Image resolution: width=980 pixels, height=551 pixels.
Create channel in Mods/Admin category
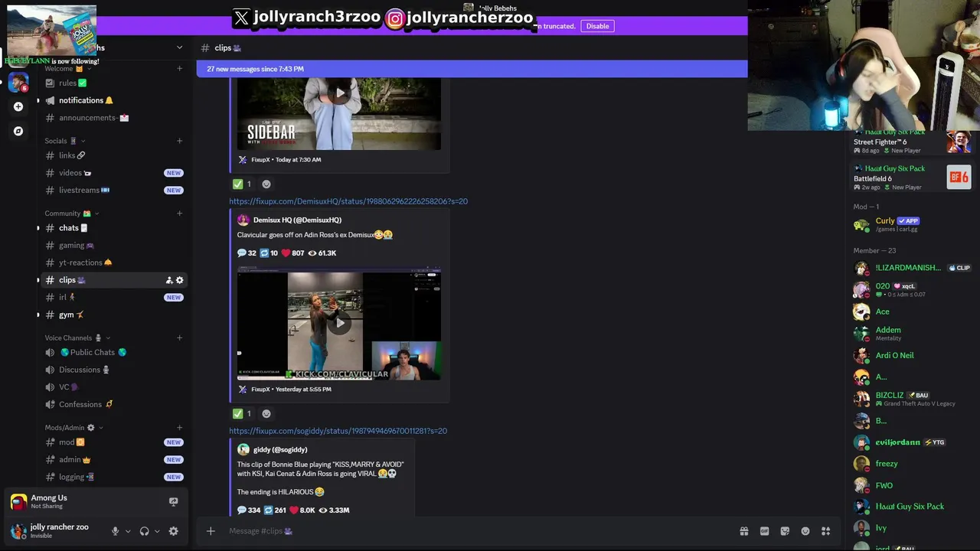179,428
